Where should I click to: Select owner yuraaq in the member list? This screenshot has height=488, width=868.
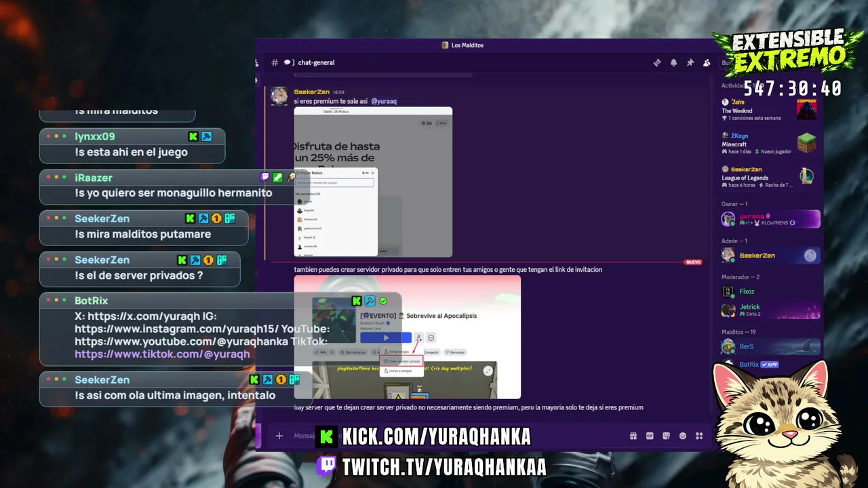(x=770, y=219)
